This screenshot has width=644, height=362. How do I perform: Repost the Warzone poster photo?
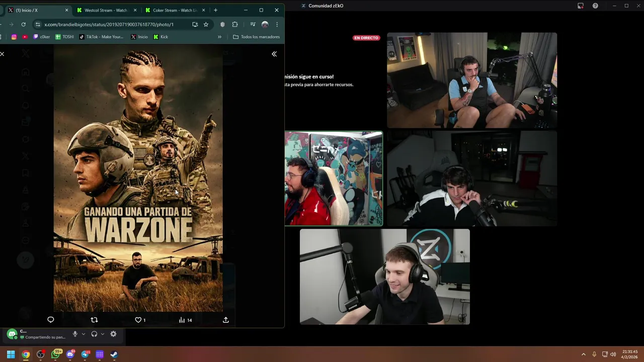pyautogui.click(x=94, y=320)
